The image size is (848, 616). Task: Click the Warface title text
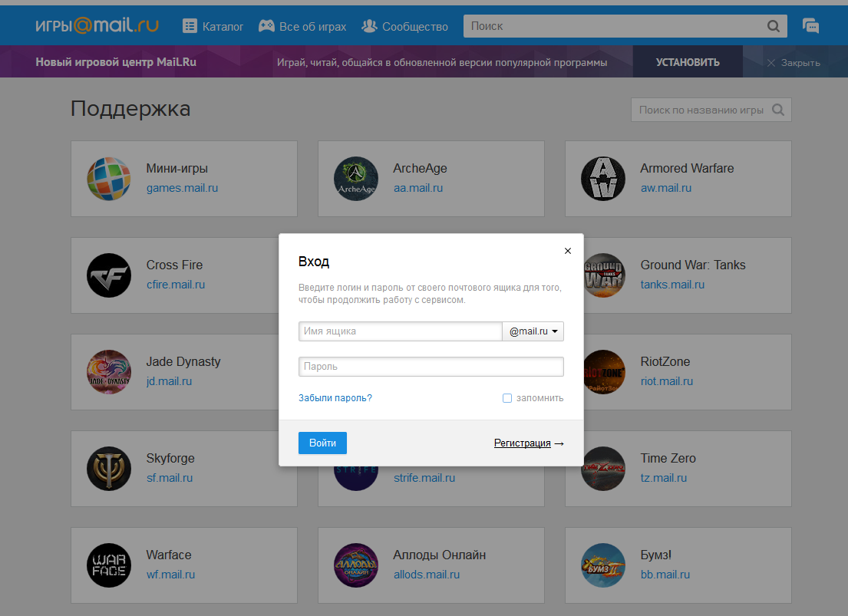pyautogui.click(x=169, y=555)
